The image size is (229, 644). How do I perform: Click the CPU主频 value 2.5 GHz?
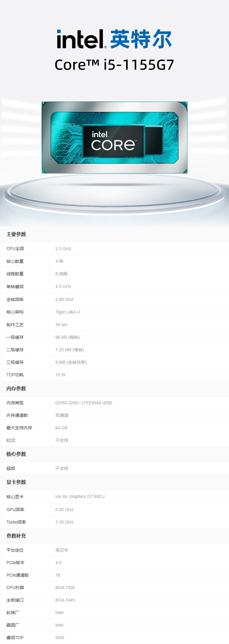click(x=63, y=249)
